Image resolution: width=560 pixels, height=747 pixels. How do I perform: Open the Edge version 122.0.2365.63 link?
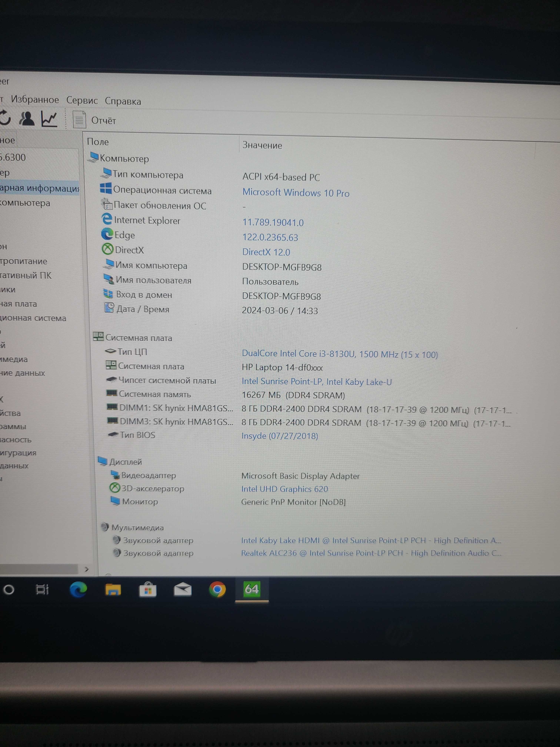(270, 237)
